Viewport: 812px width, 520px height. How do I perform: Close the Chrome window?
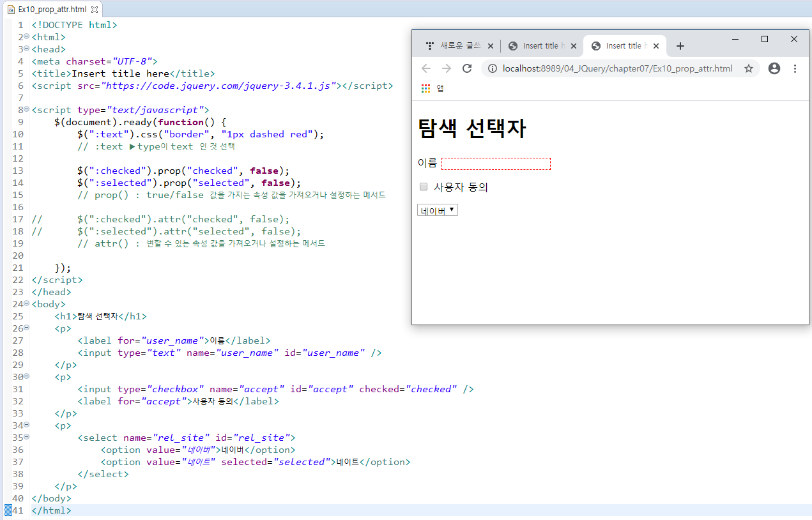click(794, 39)
